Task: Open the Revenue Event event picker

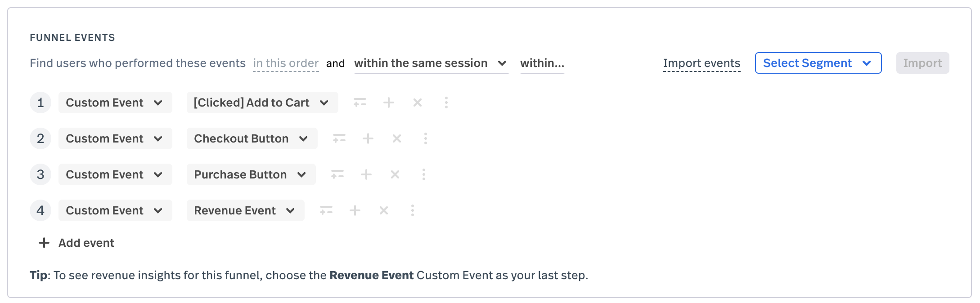Action: [245, 210]
